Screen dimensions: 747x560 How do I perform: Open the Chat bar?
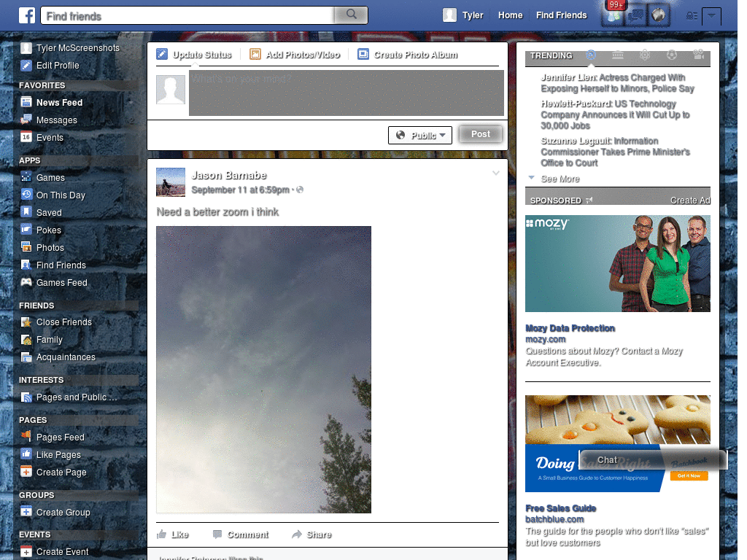pos(653,460)
